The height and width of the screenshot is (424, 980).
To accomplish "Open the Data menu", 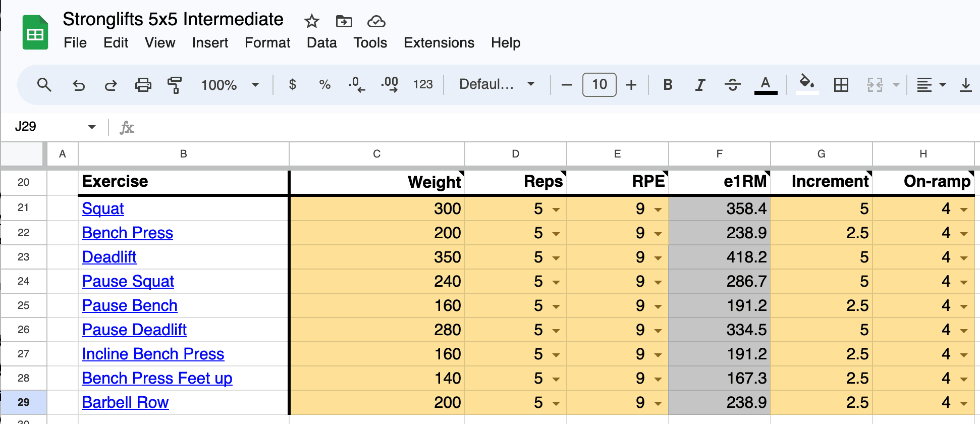I will pos(321,43).
